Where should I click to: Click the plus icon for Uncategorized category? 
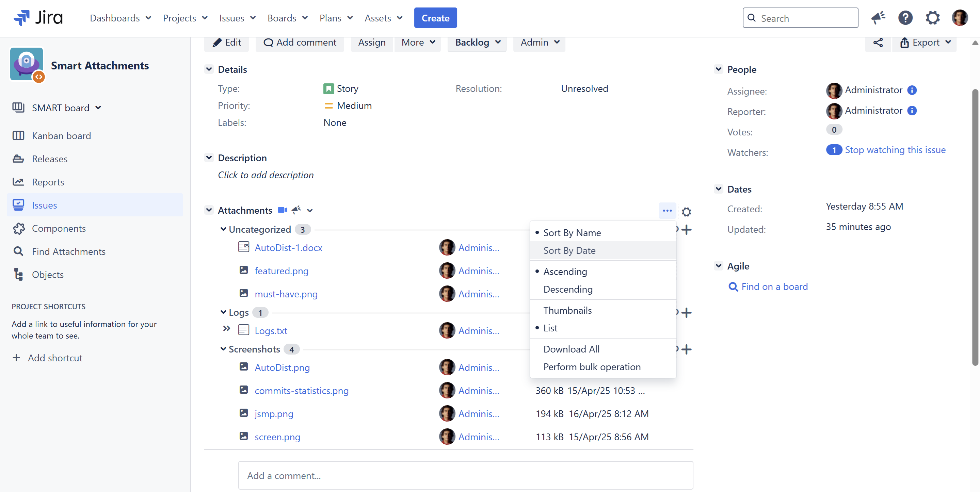click(687, 230)
